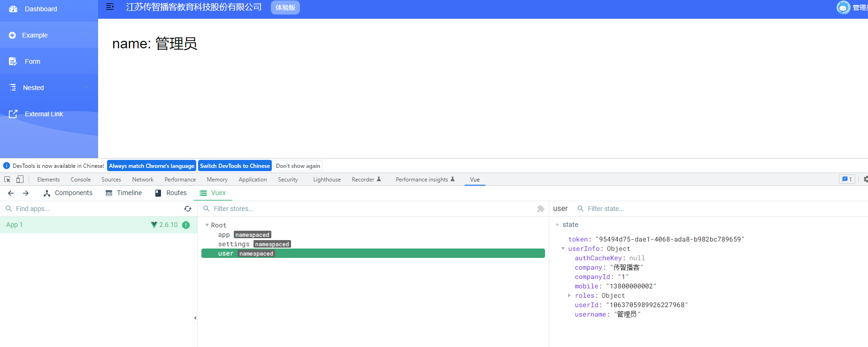Screen dimensions: 868x347
Task: Select the Vue DevTools tab
Action: coord(475,180)
